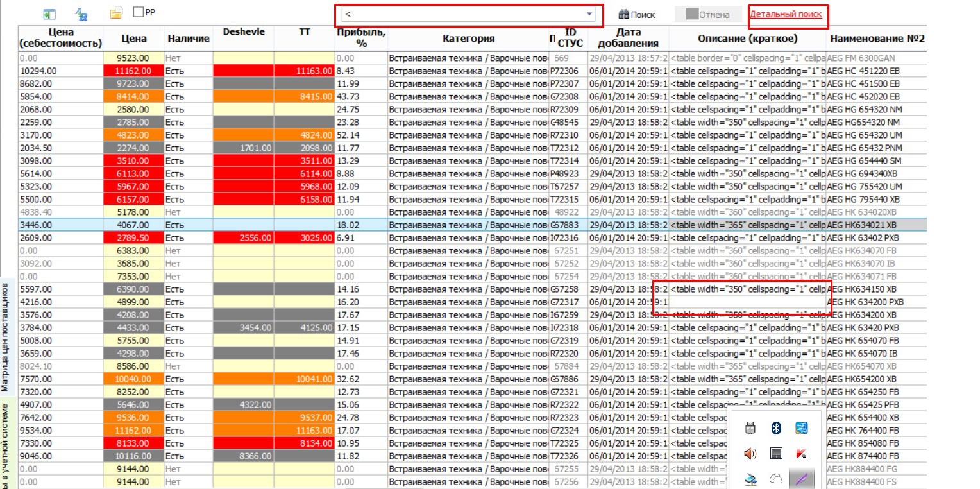Select price cell 10040.00

133,379
